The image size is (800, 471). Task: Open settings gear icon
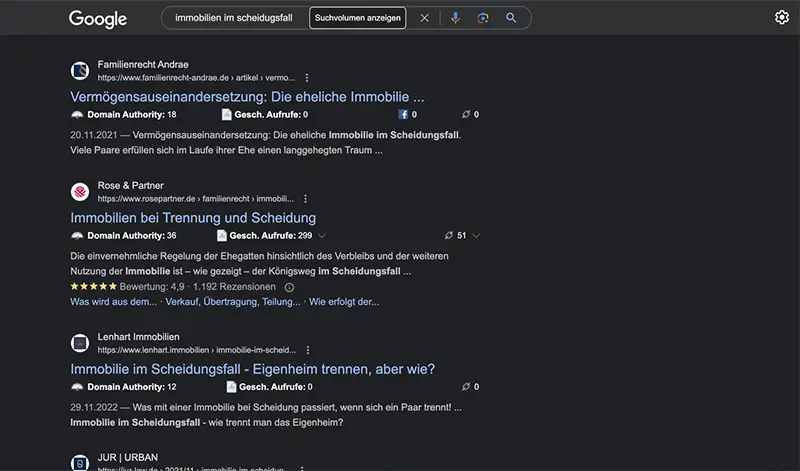coord(782,17)
